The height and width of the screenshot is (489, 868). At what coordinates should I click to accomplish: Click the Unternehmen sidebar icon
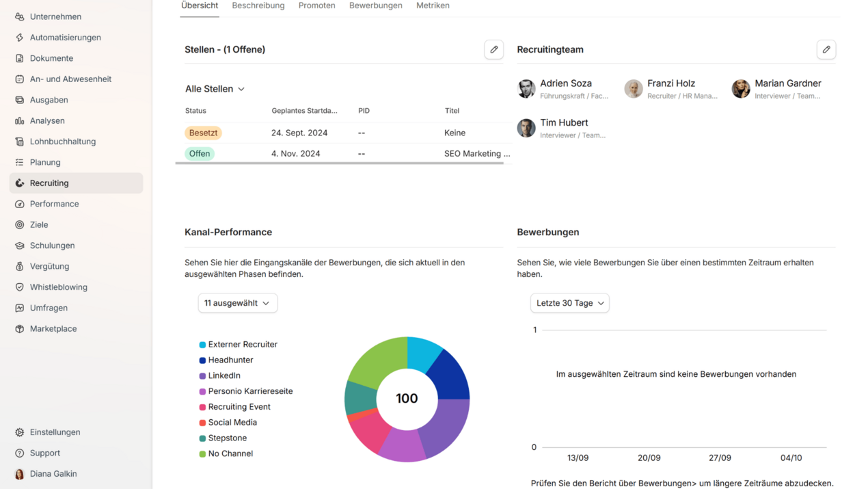(19, 16)
